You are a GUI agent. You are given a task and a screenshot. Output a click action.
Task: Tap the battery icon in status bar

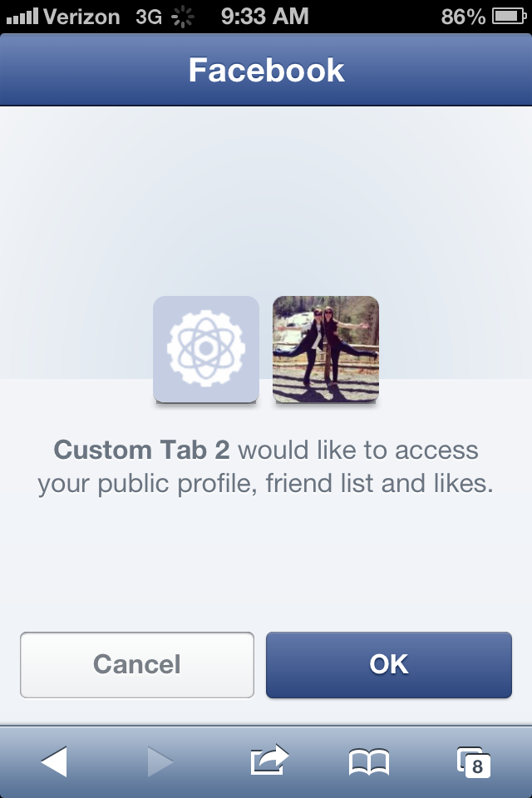pos(509,17)
